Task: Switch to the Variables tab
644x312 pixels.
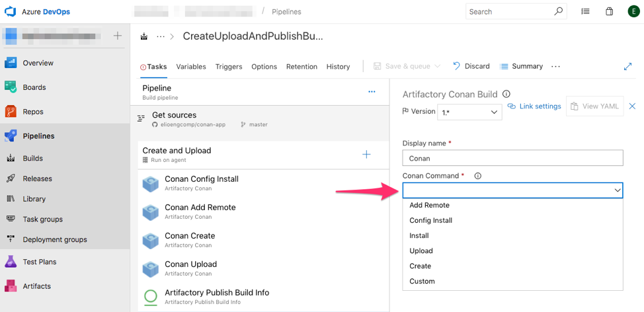Action: click(191, 67)
